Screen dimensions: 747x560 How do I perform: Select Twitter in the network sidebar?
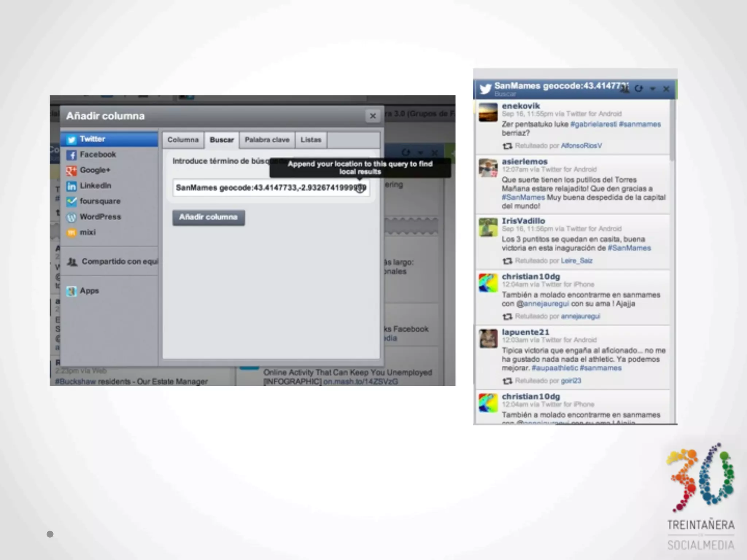pyautogui.click(x=92, y=139)
